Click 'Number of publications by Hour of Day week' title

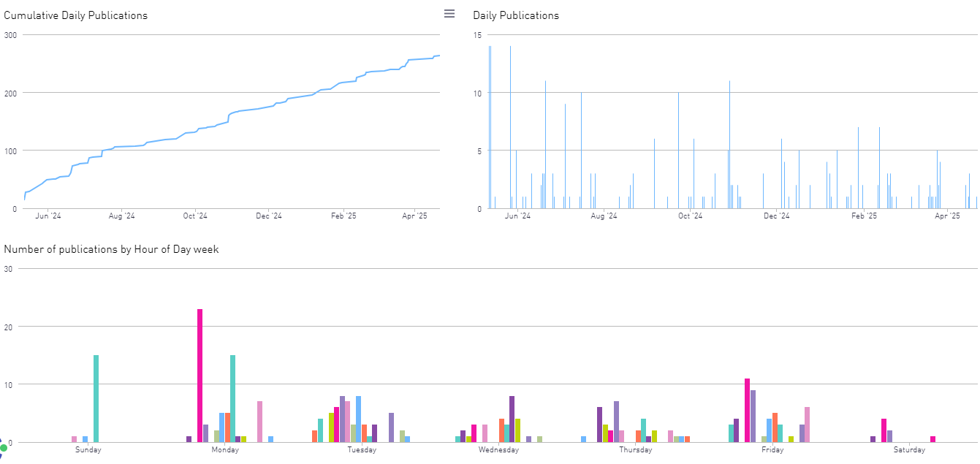[x=111, y=249]
